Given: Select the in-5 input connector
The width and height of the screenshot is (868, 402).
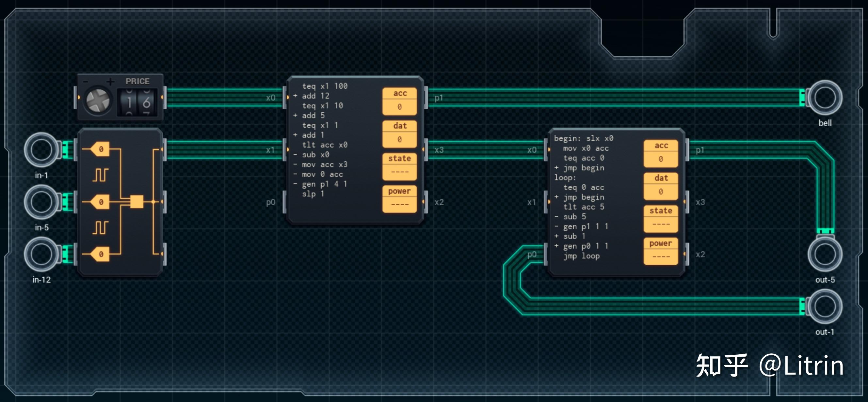Looking at the screenshot, I should click(41, 202).
